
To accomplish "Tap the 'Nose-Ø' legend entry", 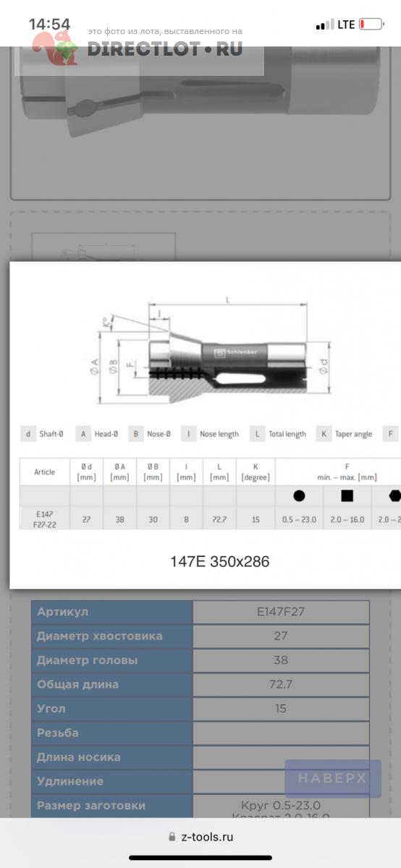I will [x=151, y=434].
